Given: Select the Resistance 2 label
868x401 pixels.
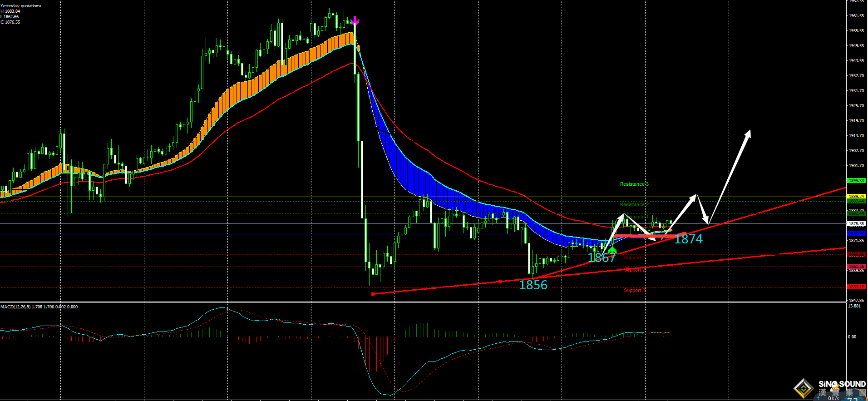Looking at the screenshot, I should point(634,204).
